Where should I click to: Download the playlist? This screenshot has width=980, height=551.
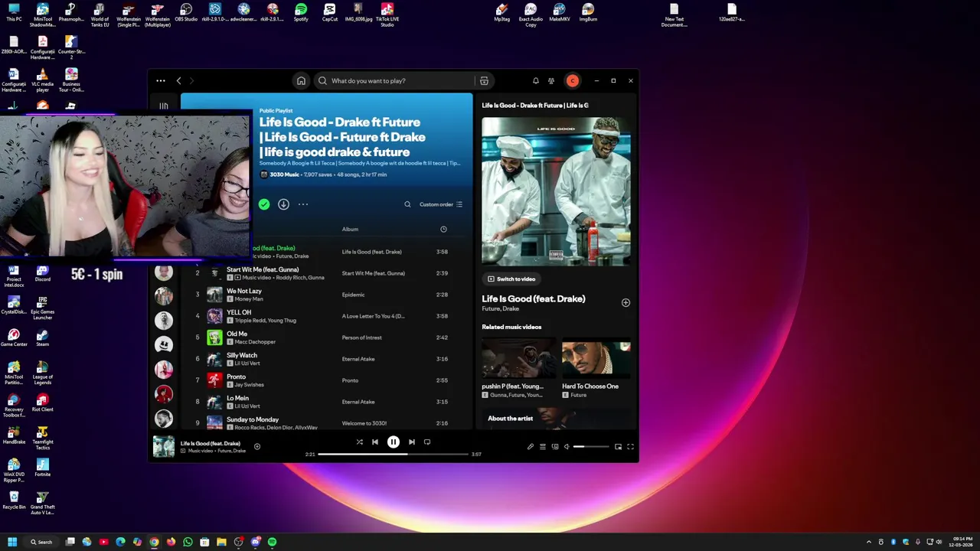(283, 204)
